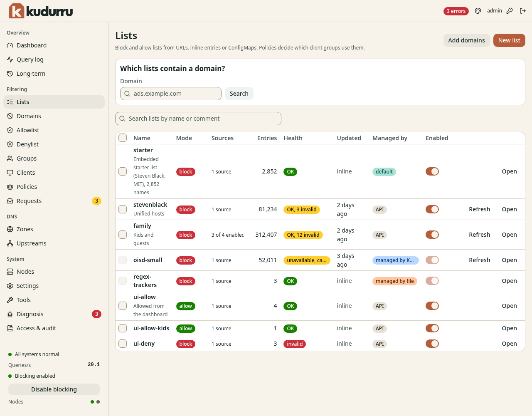
Task: Open the family list
Action: 509,235
